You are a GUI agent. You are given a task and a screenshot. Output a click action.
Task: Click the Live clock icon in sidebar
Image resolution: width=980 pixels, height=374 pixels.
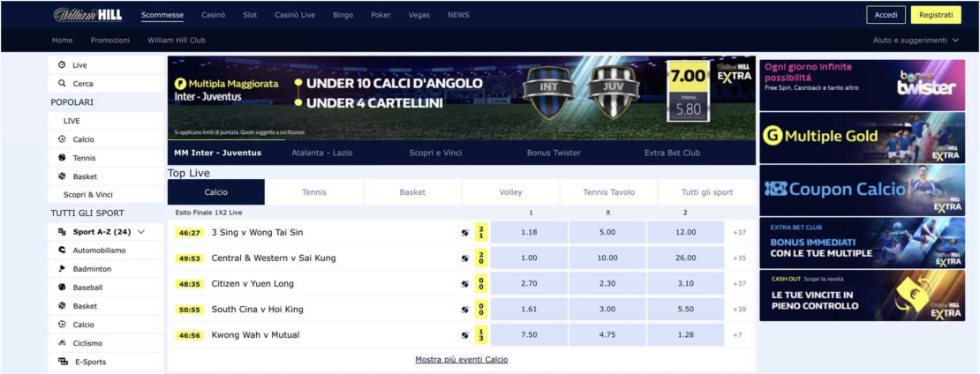pos(62,65)
